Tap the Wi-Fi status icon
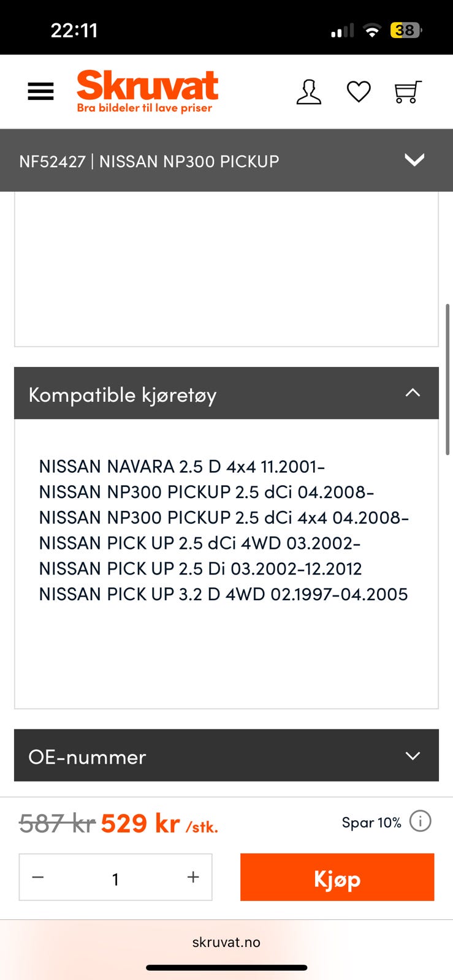This screenshot has height=980, width=453. click(x=371, y=30)
